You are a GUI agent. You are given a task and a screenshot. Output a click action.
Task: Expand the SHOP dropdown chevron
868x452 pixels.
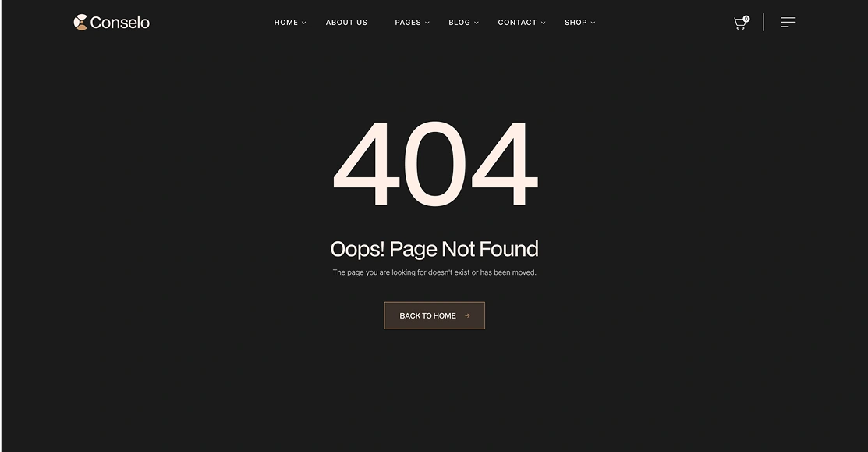[x=593, y=23]
